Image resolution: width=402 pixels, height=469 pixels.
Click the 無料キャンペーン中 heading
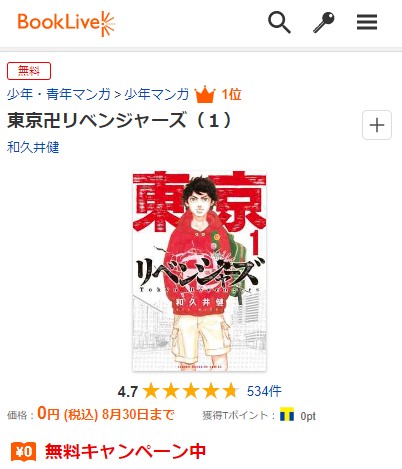125,451
